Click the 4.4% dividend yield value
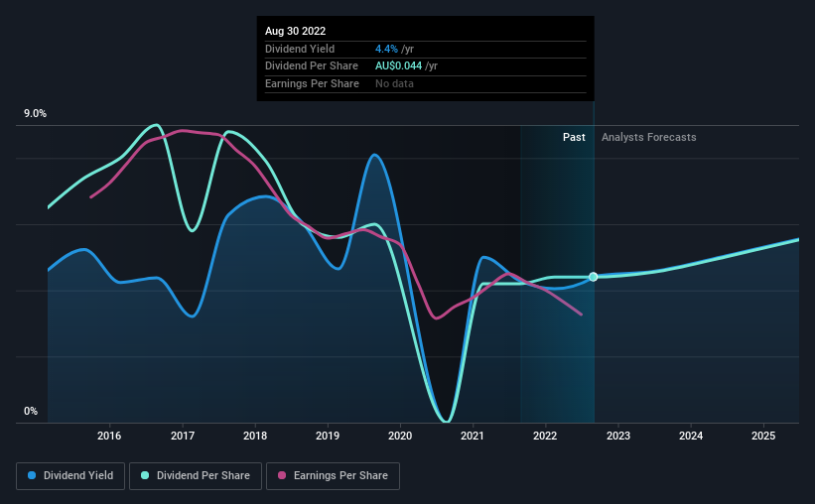Image resolution: width=815 pixels, height=504 pixels. click(386, 49)
